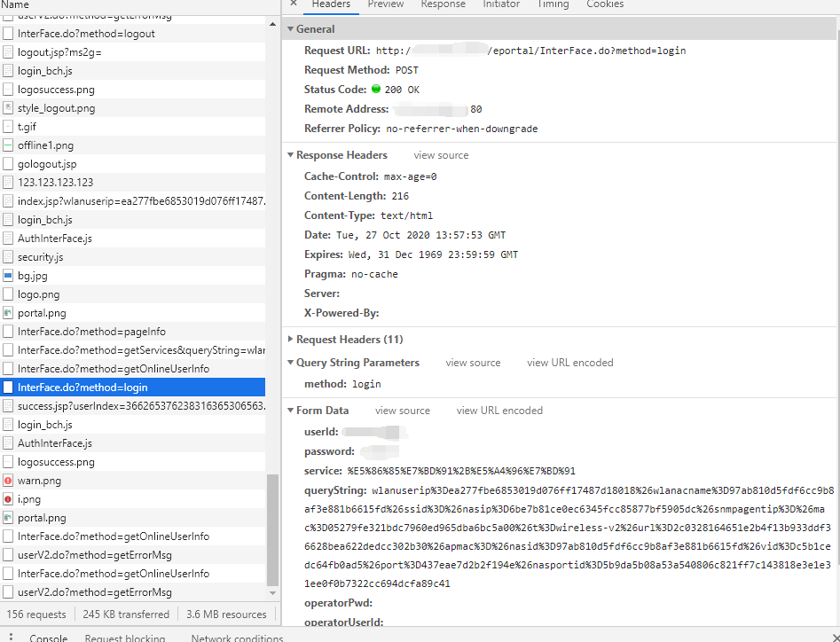Click the red error icon beside warn.png
The height and width of the screenshot is (642, 840).
pos(7,481)
